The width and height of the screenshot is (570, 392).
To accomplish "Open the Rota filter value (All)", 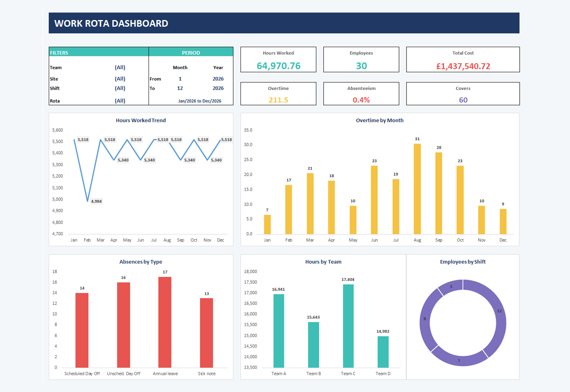I will pyautogui.click(x=120, y=101).
